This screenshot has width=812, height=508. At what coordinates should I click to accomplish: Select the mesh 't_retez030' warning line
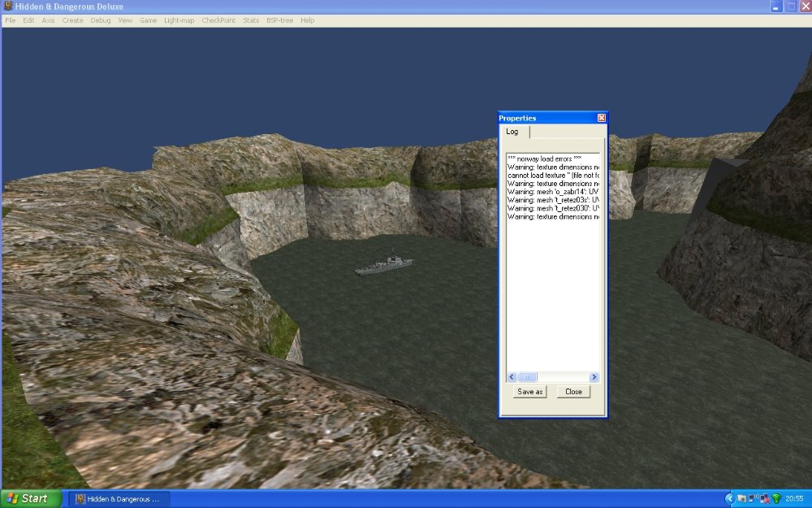tap(553, 208)
